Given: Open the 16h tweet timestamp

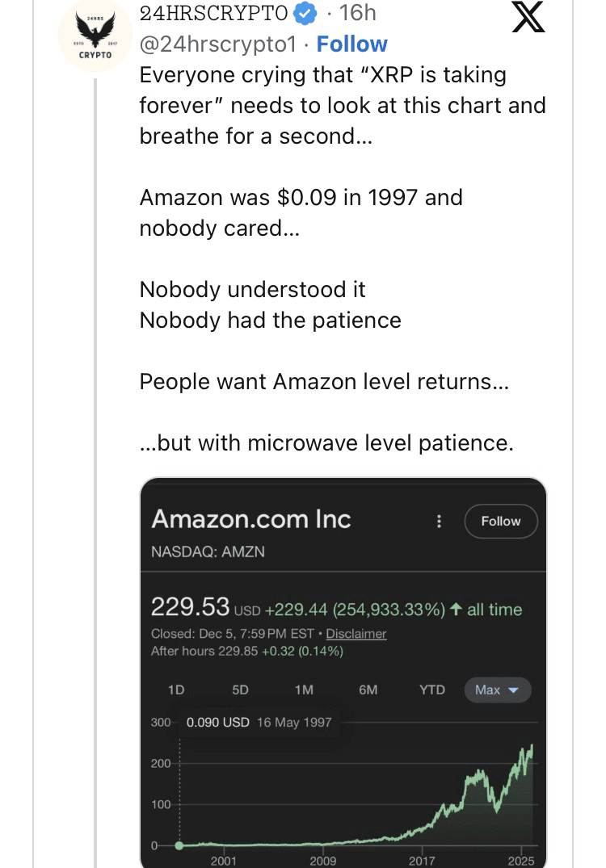Looking at the screenshot, I should [357, 13].
